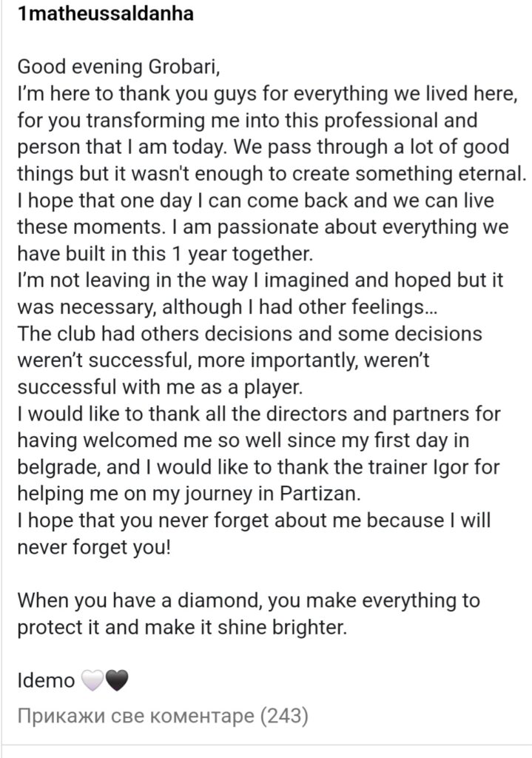Click the 'Good evening Grobari,' greeting line

(119, 67)
